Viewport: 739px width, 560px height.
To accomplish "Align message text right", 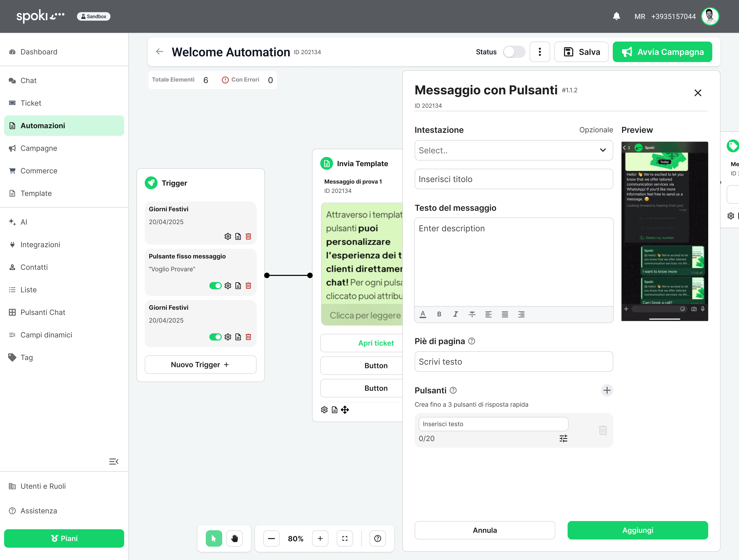I will [521, 314].
